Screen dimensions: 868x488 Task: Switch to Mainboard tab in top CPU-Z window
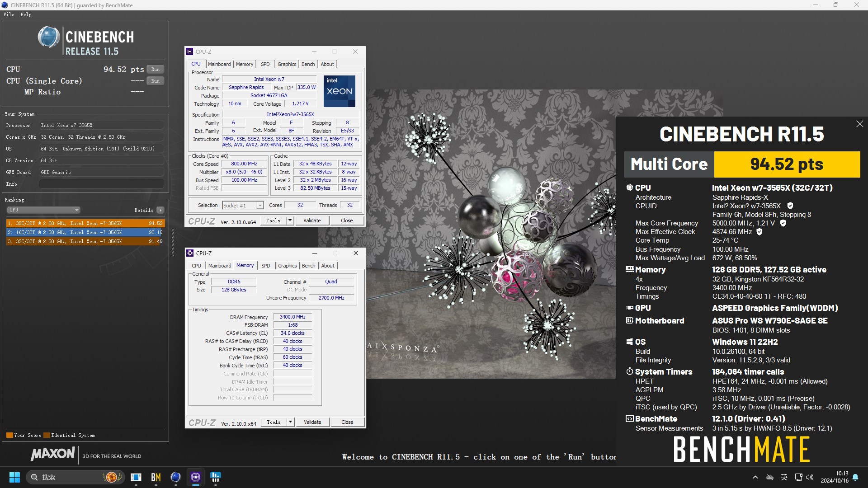(219, 64)
